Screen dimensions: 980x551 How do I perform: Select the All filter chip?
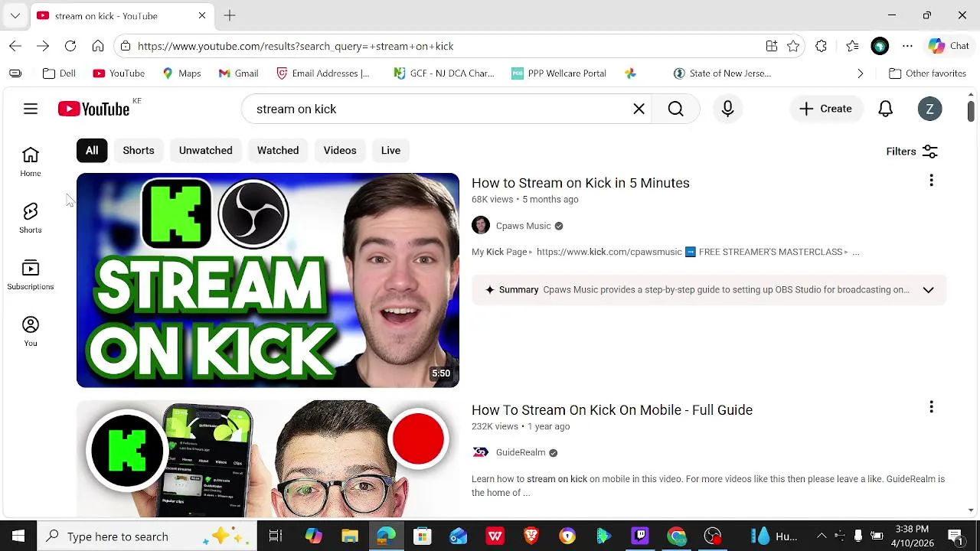point(92,151)
